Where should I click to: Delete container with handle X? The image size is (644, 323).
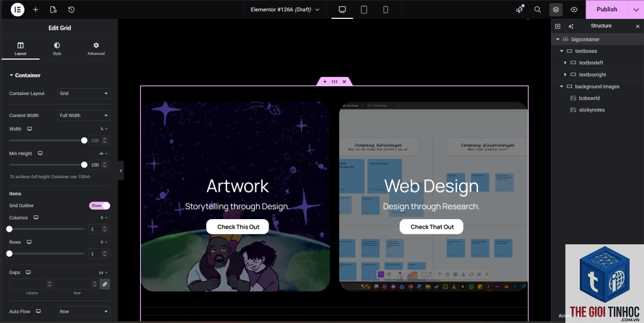pyautogui.click(x=345, y=81)
